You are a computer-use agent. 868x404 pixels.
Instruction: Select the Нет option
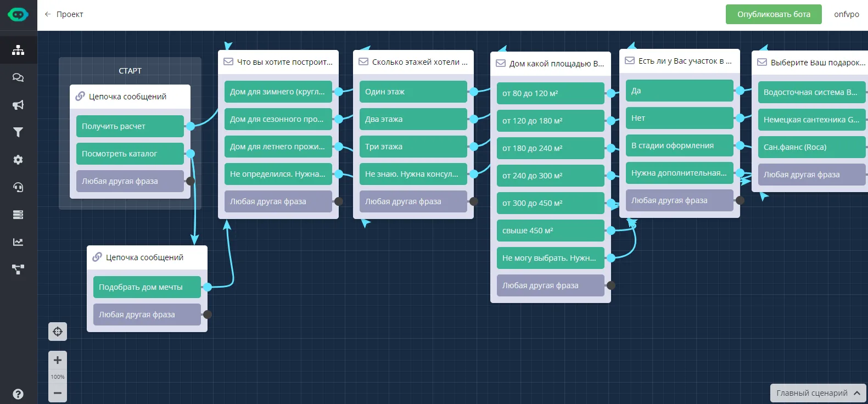(680, 118)
